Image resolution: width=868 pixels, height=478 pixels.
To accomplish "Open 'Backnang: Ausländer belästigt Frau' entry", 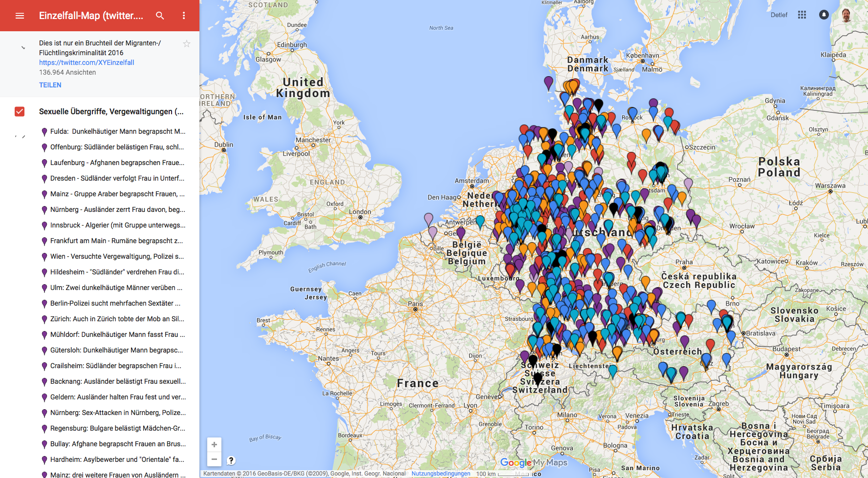I will click(x=118, y=381).
